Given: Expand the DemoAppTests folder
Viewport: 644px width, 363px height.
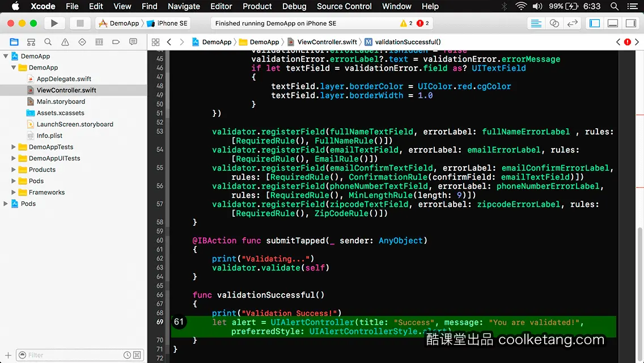Looking at the screenshot, I should [x=14, y=147].
